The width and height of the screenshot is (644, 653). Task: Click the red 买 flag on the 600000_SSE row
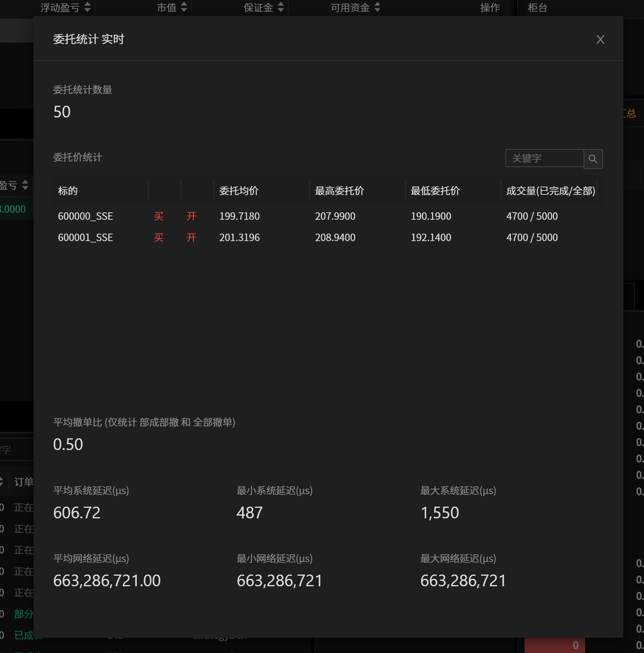[158, 216]
